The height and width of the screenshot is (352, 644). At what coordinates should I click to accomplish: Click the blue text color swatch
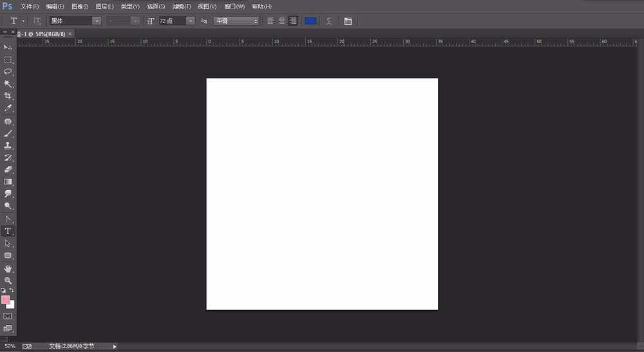click(x=310, y=21)
